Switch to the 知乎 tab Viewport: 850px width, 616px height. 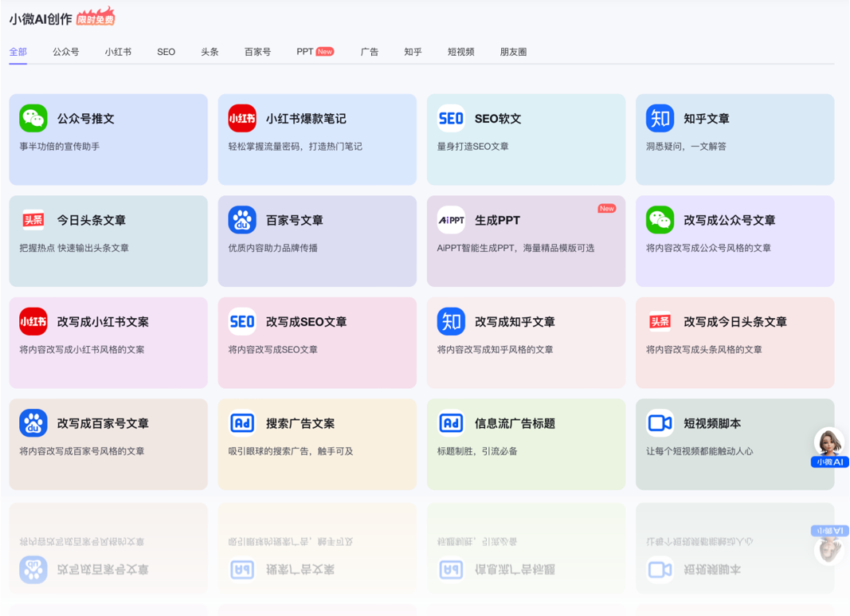tap(413, 52)
